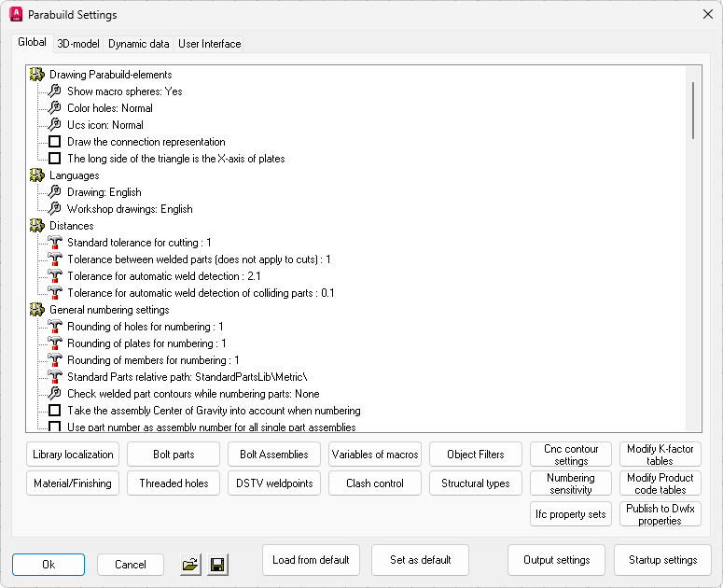
Task: Click the hammer icon beside Tolerance between welded parts
Action: coord(55,259)
